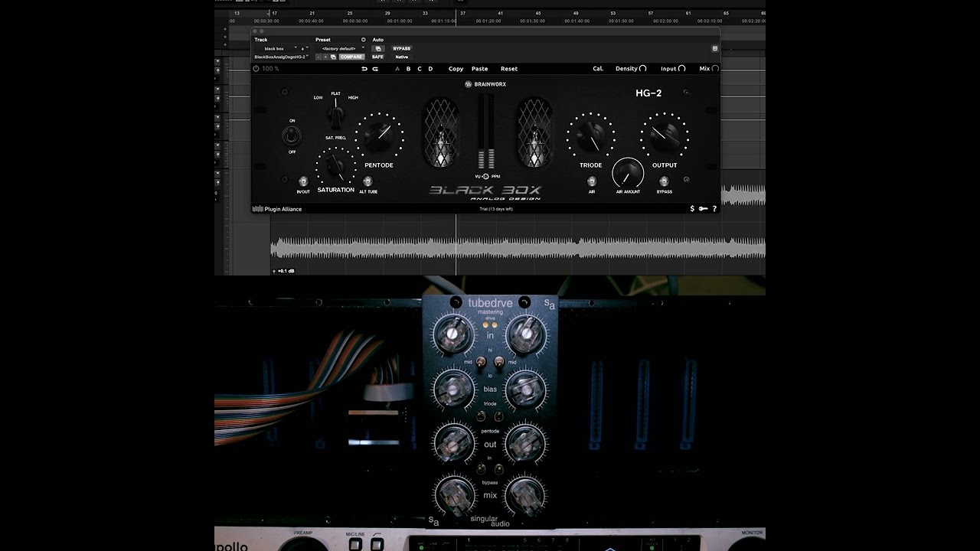Click Paste in the plugin toolbar
Screen dimensions: 980x551
point(480,69)
